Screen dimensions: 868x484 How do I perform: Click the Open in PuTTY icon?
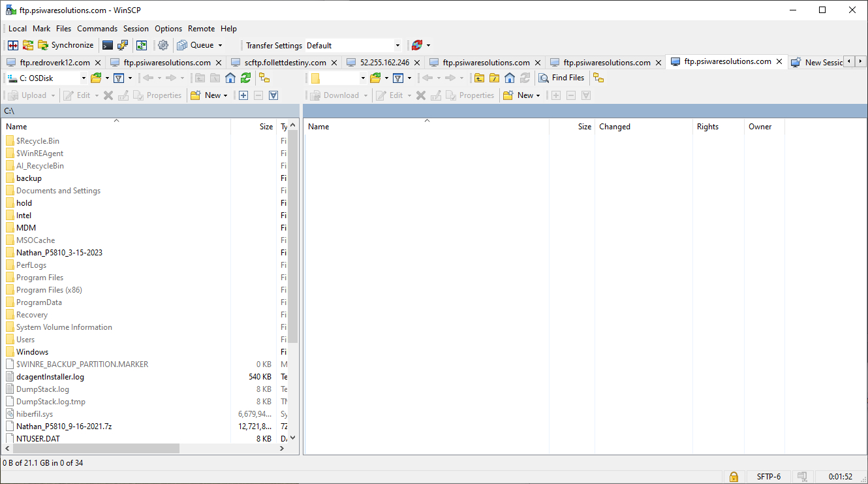[x=123, y=45]
